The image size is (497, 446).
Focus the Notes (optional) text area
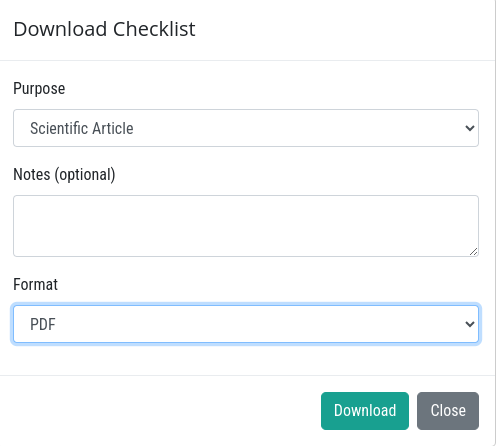click(246, 226)
